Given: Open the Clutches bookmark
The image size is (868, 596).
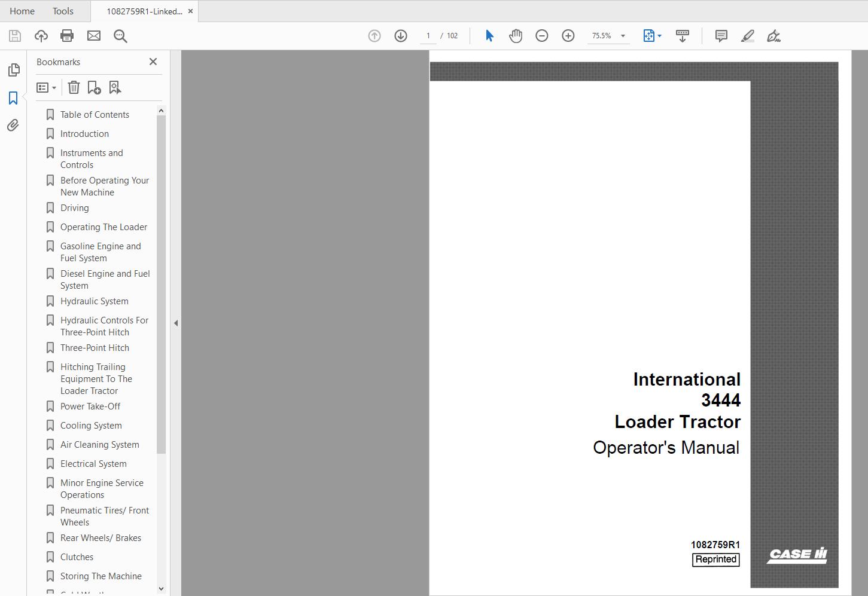Looking at the screenshot, I should pos(77,557).
